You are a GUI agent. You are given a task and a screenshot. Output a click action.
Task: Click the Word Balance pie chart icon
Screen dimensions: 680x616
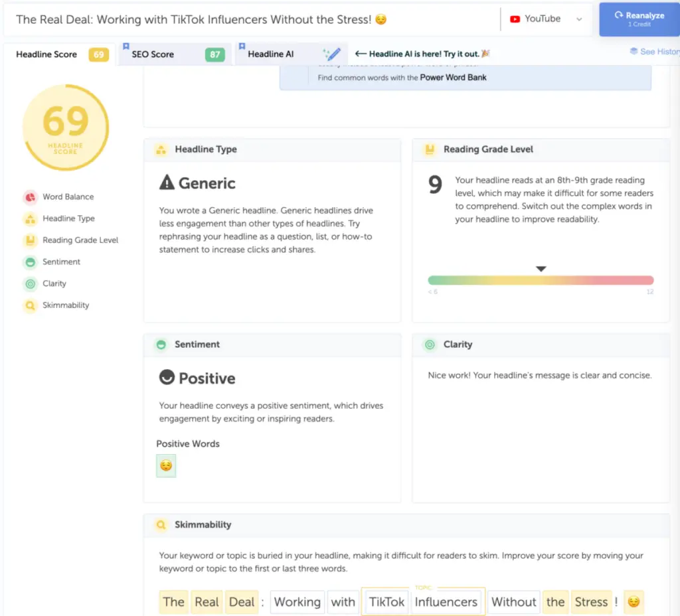pos(30,197)
